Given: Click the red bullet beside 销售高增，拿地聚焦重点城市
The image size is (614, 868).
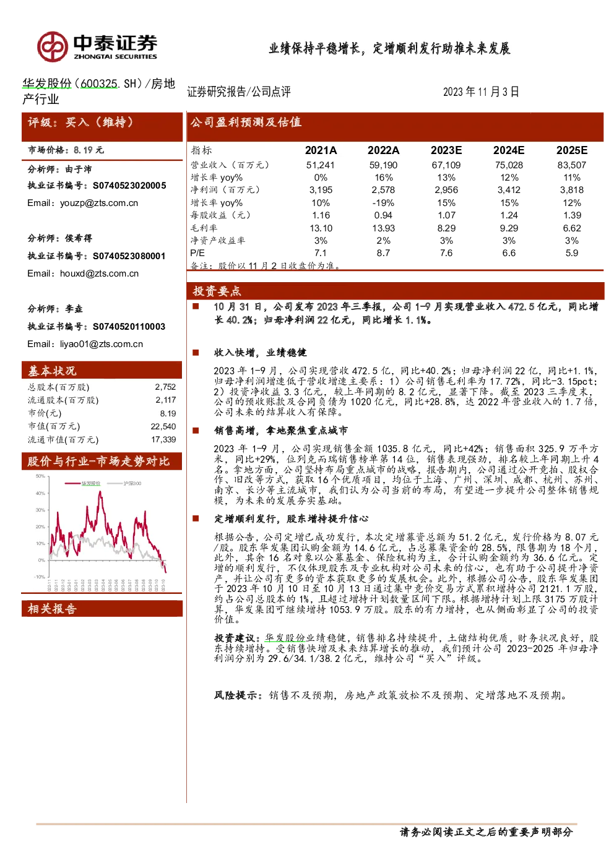Looking at the screenshot, I should (x=196, y=430).
